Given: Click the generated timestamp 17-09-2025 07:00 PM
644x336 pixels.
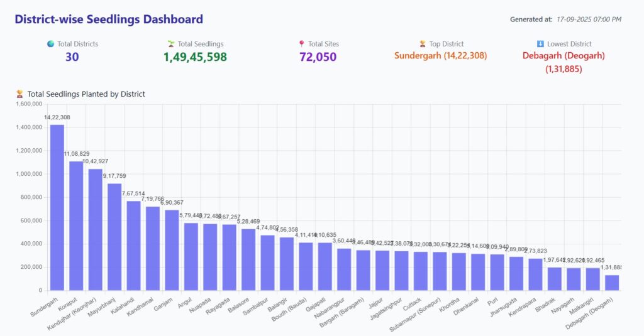Looking at the screenshot, I should coord(589,19).
